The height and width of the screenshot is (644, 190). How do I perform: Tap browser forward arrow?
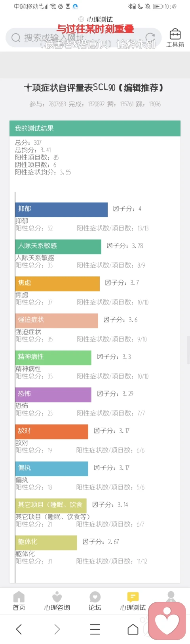57,629
